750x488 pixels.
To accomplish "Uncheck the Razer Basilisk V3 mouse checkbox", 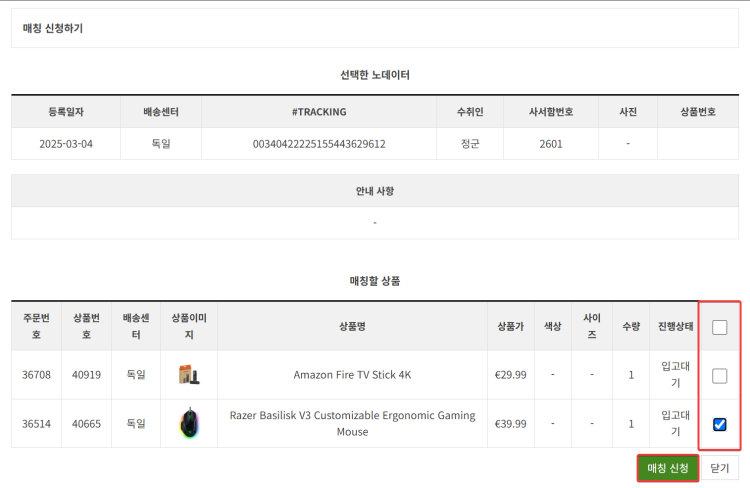I will click(719, 425).
